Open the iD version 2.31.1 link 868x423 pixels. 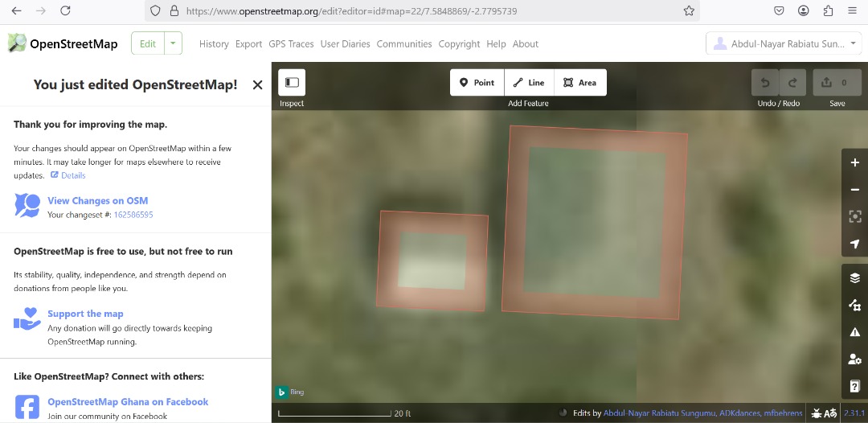pos(854,413)
